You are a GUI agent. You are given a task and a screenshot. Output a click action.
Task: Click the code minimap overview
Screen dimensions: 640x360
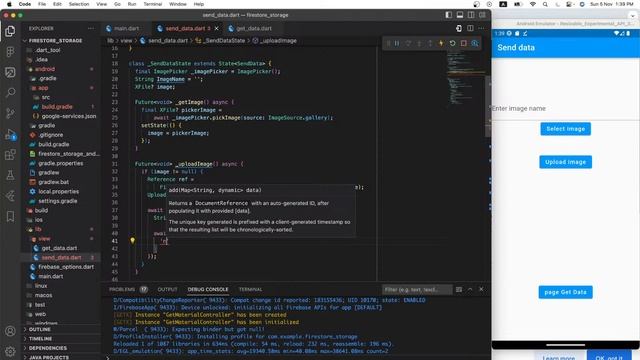pos(465,78)
